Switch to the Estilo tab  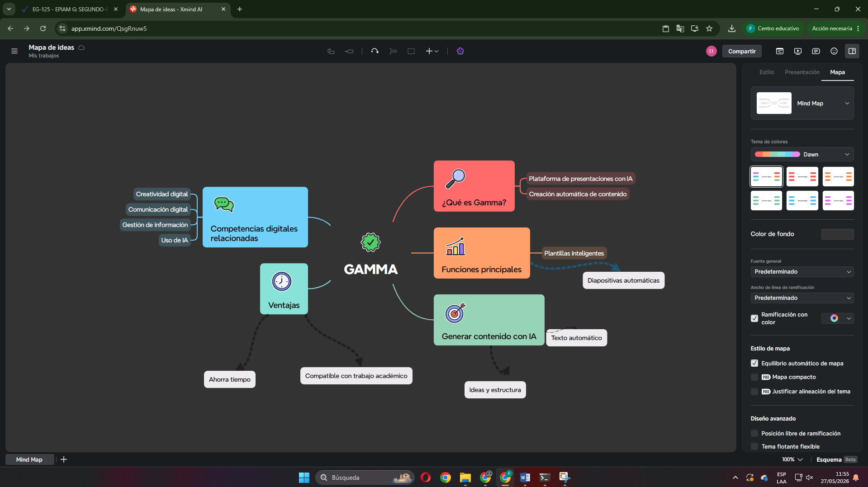click(766, 72)
